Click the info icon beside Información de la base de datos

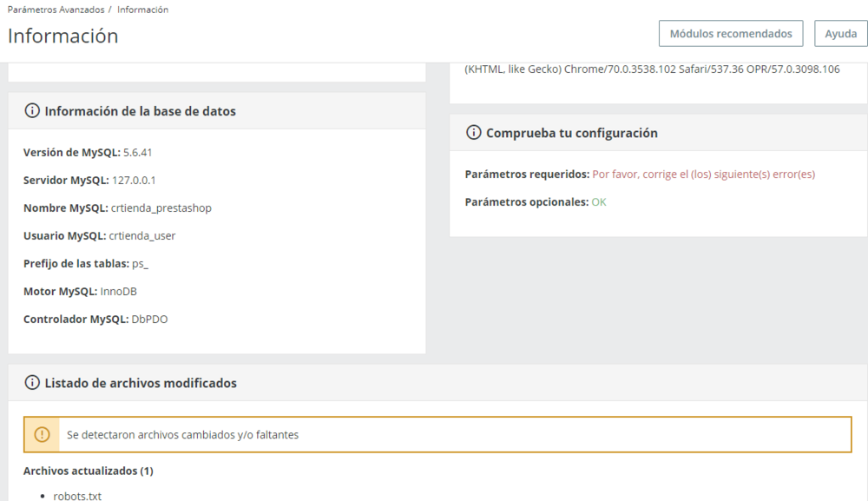(x=32, y=110)
